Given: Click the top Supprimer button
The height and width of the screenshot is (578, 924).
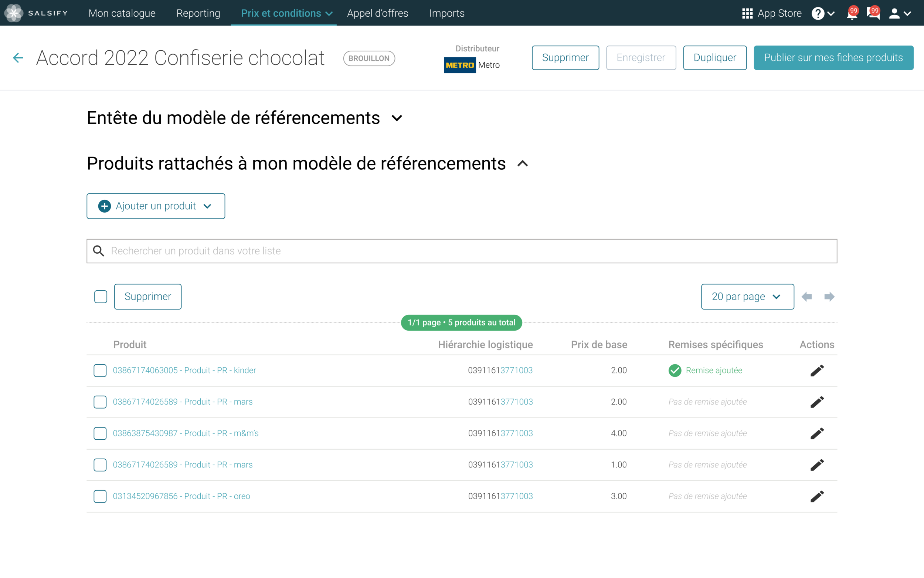Looking at the screenshot, I should [565, 58].
